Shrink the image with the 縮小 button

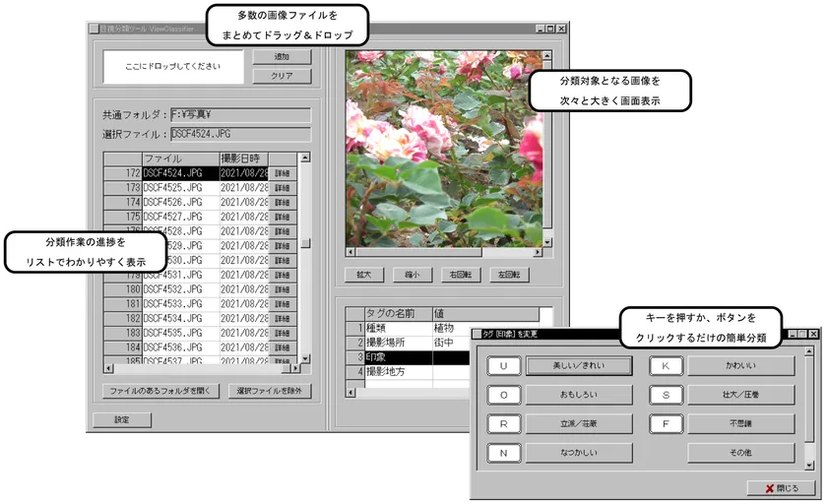point(413,275)
